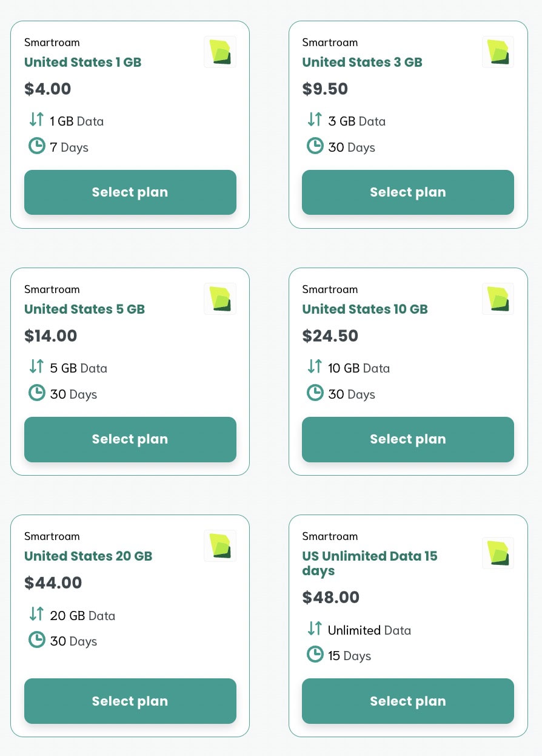
Task: Click the Smartroam logo on United States 20 GB card
Action: tap(219, 545)
